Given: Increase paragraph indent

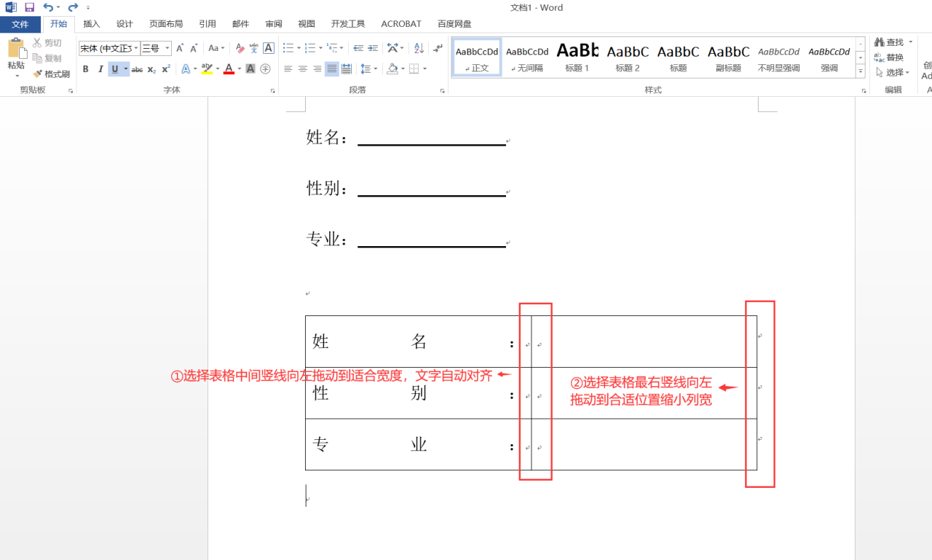Looking at the screenshot, I should [373, 48].
